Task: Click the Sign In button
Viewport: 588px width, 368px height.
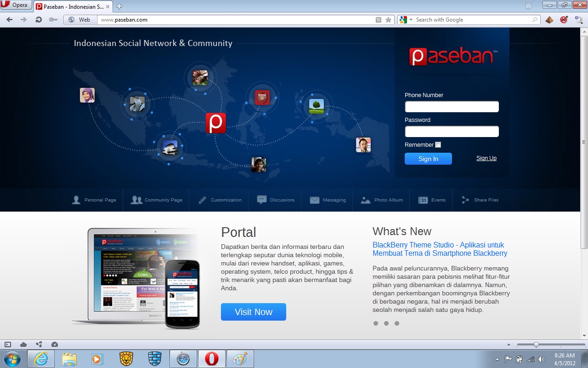Action: (428, 159)
